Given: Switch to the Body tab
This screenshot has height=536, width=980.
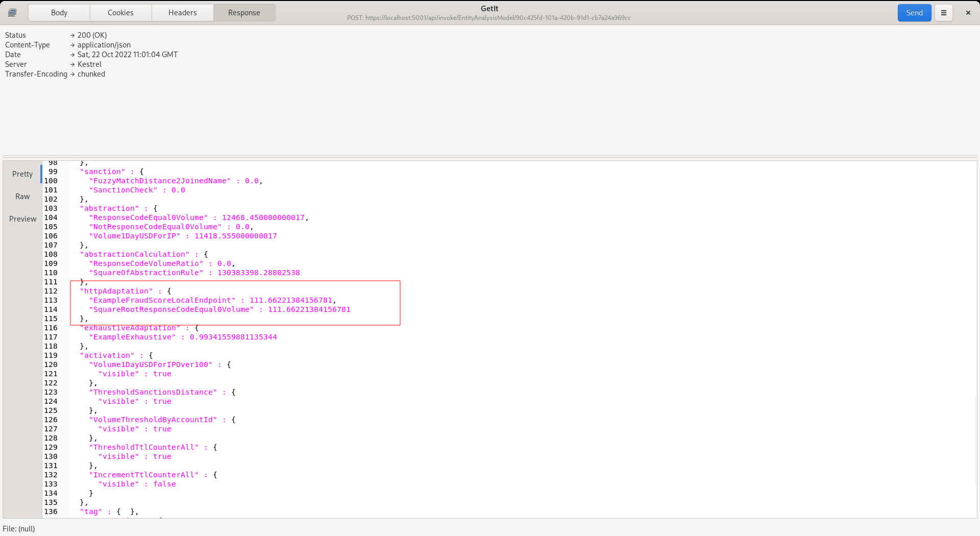Looking at the screenshot, I should (59, 13).
